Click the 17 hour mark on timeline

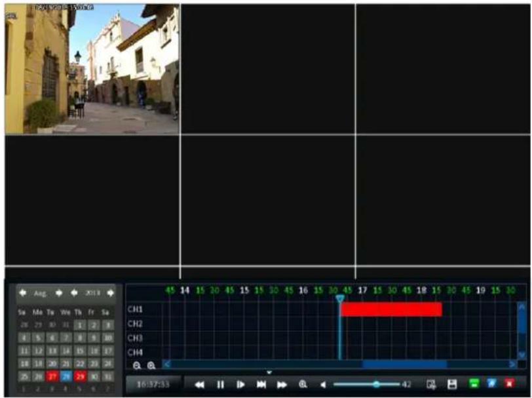(x=362, y=290)
